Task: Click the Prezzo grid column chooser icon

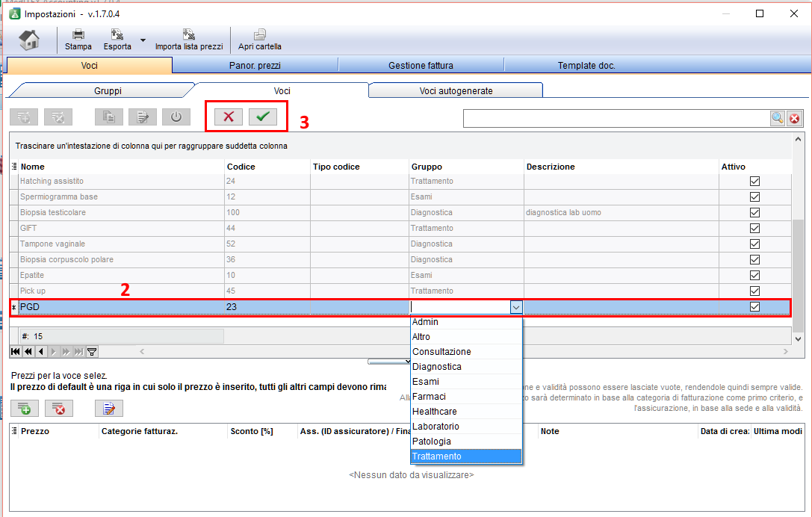Action: coord(14,431)
